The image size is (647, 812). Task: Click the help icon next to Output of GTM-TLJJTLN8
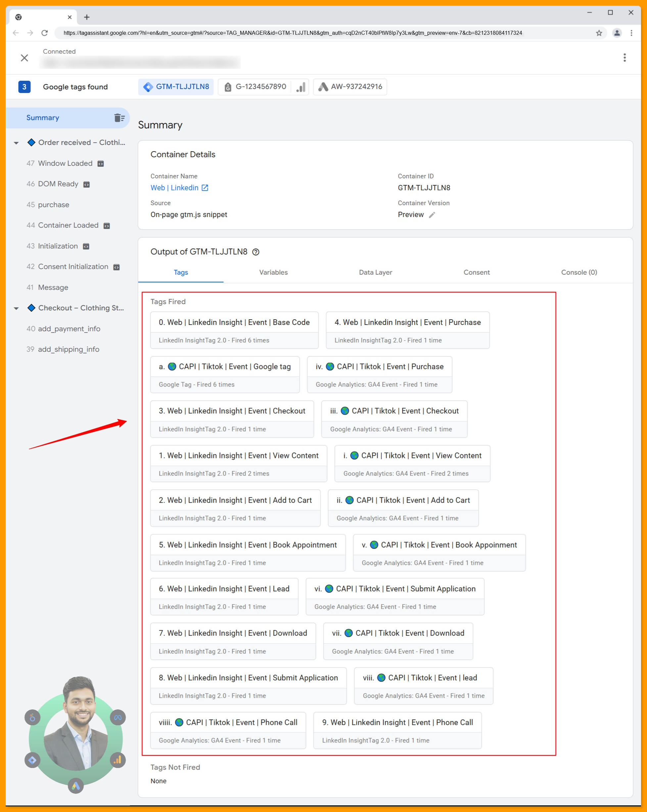(x=256, y=251)
